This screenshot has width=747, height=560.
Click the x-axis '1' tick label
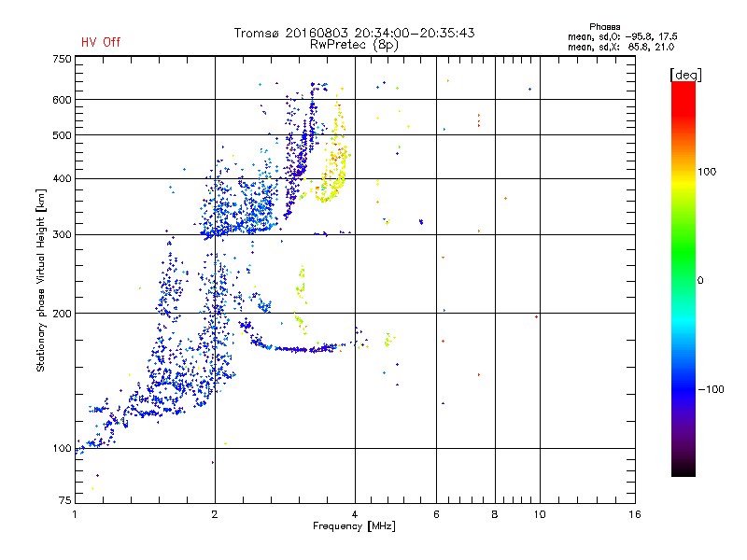coord(75,514)
